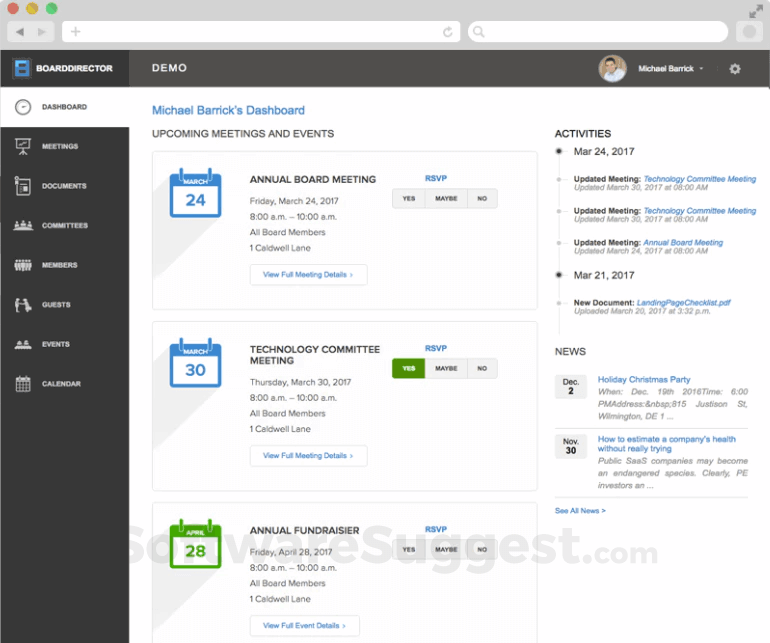Expand the Michael Barrick user dropdown

click(x=670, y=69)
